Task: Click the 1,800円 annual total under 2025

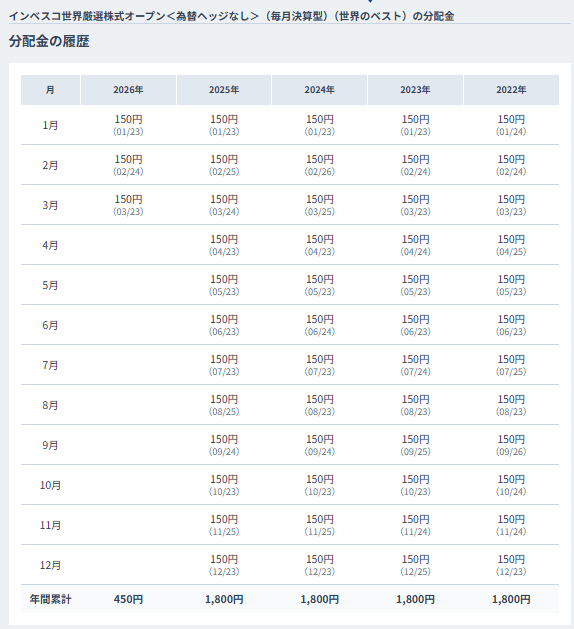Action: 224,599
